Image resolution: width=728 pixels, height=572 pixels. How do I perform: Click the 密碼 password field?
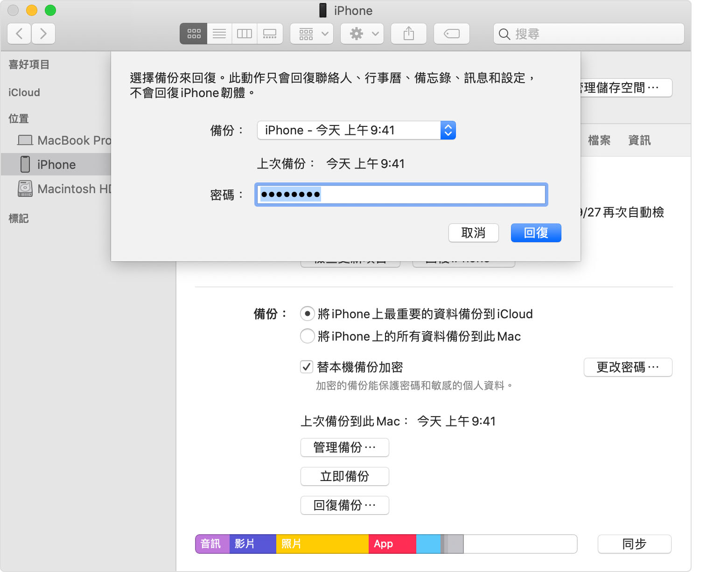[401, 195]
